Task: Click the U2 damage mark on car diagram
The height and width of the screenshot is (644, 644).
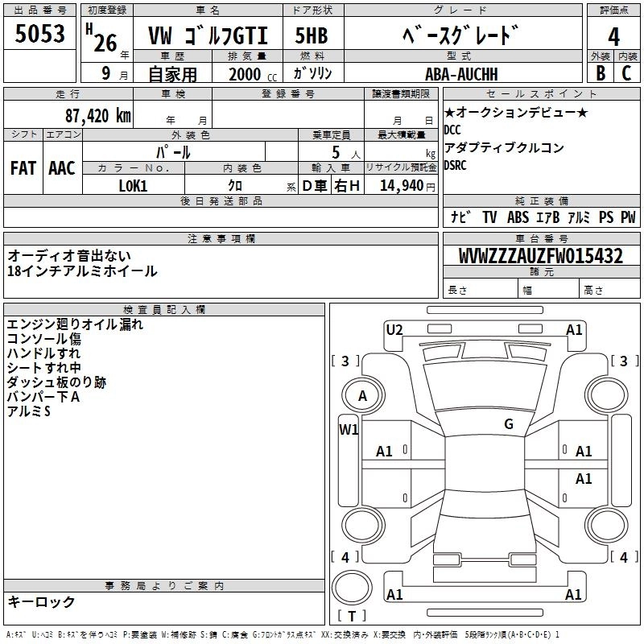Action: 394,329
